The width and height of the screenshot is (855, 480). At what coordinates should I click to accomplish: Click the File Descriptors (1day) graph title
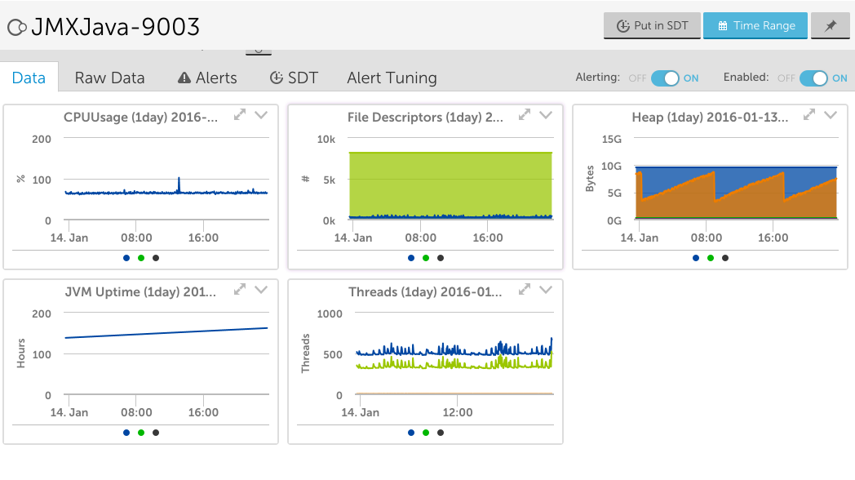point(425,117)
